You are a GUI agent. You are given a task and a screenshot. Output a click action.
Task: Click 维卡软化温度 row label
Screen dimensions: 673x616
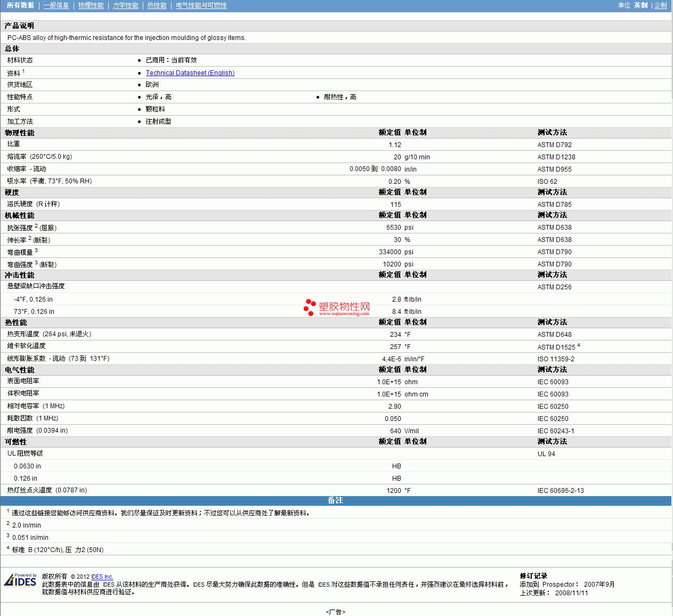tap(26, 346)
